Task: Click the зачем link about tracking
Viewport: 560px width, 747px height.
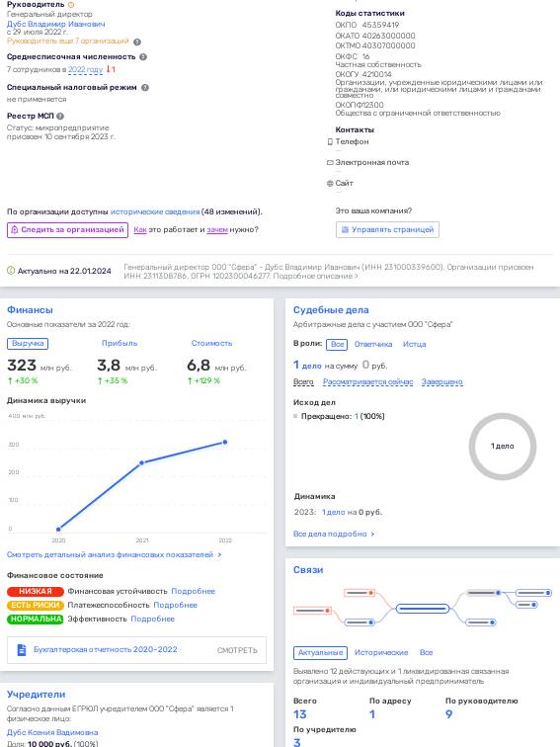Action: pyautogui.click(x=217, y=229)
